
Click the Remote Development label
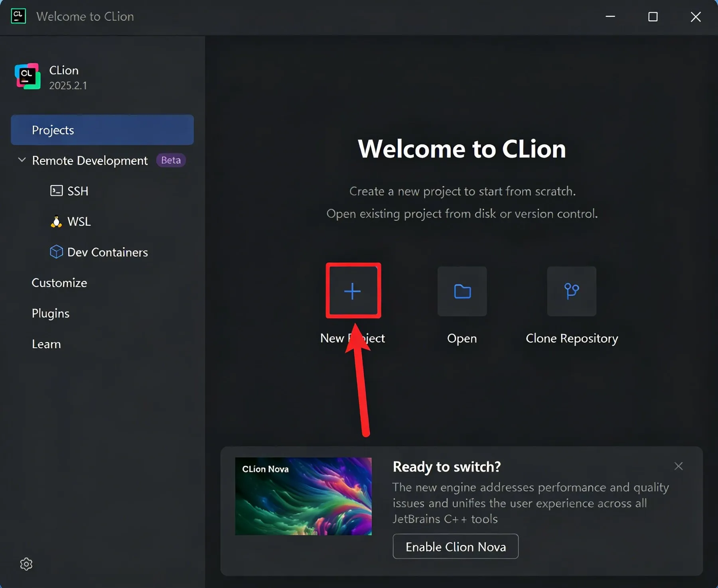point(90,160)
